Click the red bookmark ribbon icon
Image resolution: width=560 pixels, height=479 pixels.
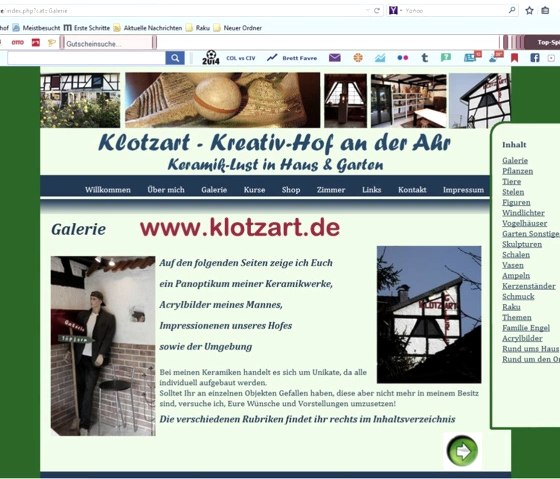[x=514, y=58]
